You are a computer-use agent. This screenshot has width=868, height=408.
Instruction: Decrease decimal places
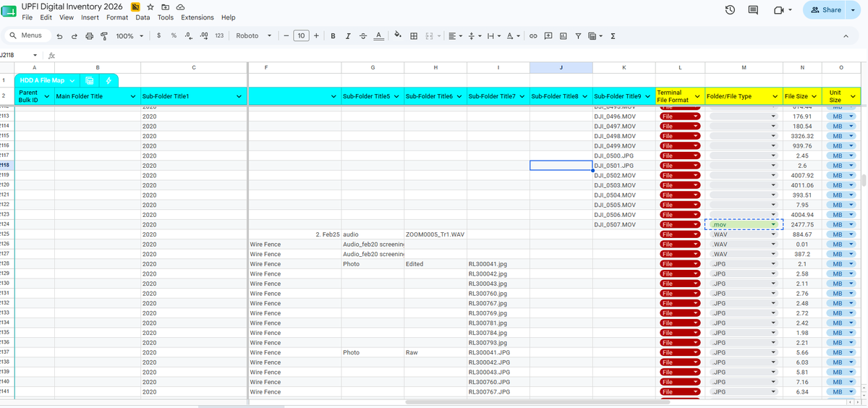(188, 35)
